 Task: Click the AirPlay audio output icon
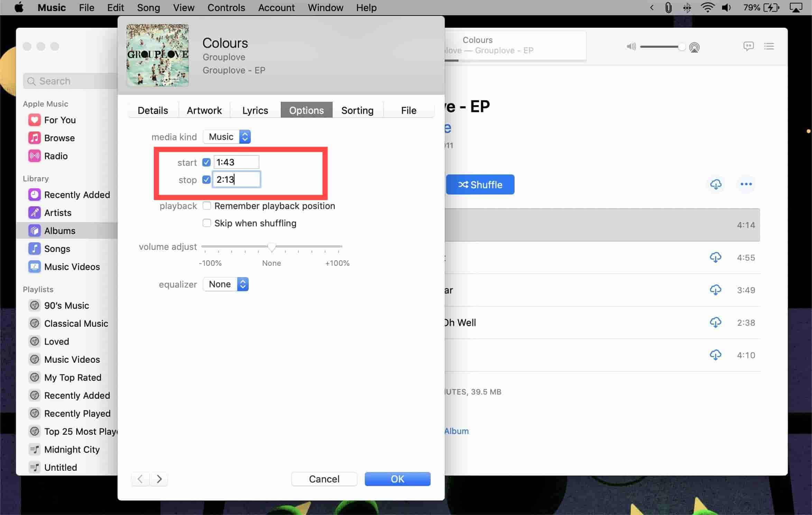point(694,47)
